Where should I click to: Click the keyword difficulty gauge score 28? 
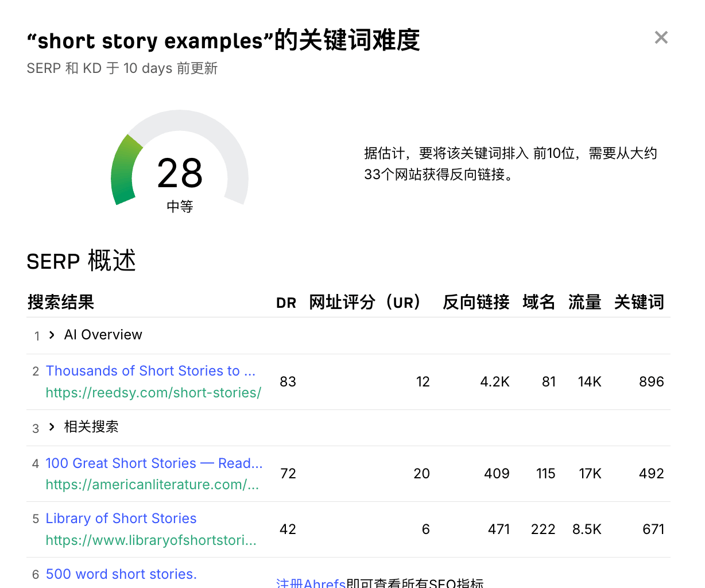coord(180,173)
